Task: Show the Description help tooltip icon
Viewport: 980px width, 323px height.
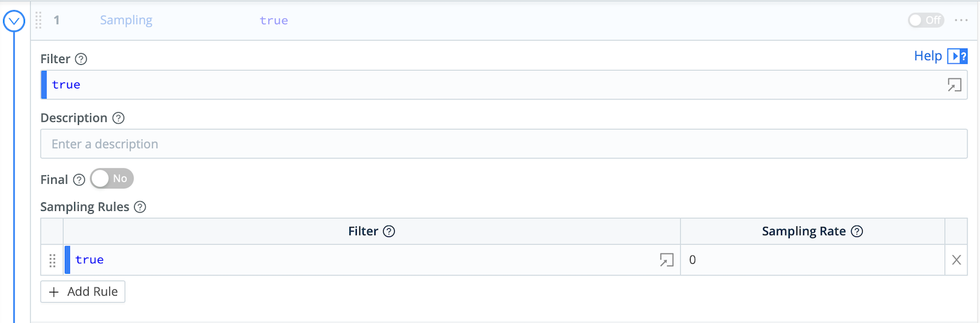Action: click(x=119, y=118)
